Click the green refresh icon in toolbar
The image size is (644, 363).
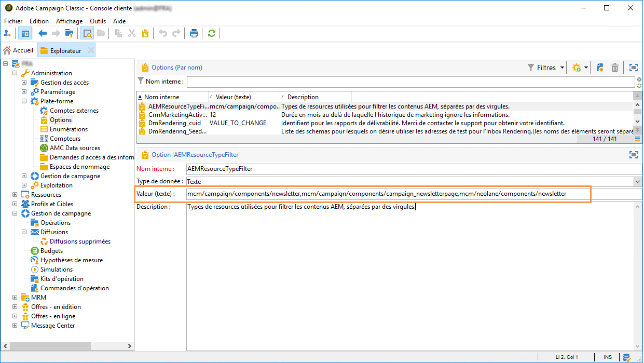point(211,33)
